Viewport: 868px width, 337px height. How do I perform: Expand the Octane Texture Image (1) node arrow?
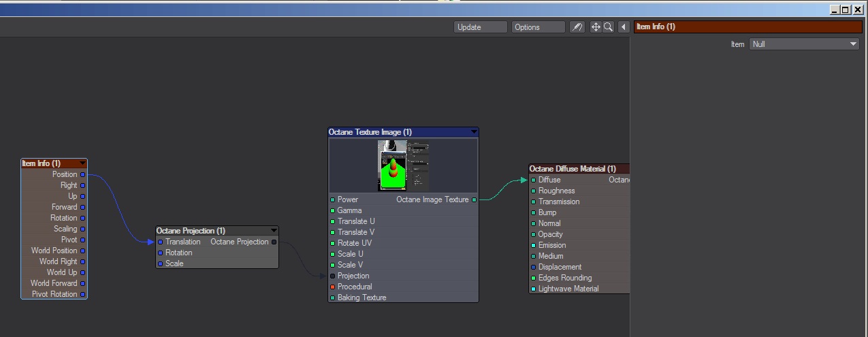pos(474,132)
